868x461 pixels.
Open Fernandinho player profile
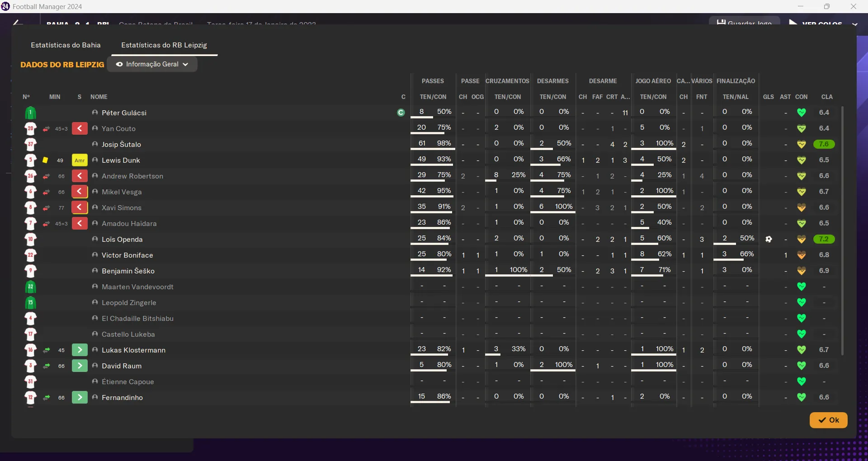pyautogui.click(x=122, y=397)
